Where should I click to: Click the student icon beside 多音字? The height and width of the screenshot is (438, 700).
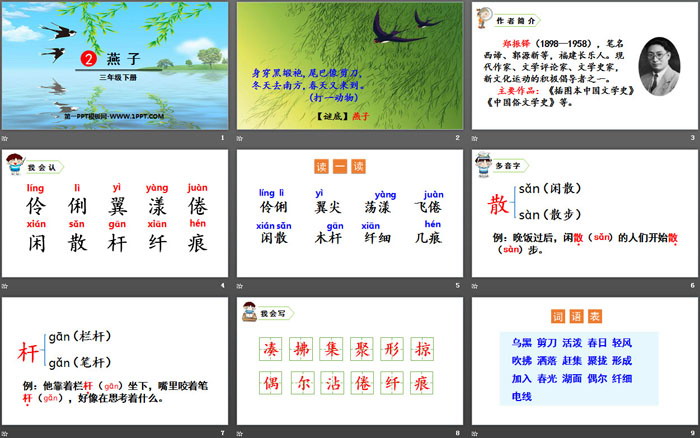pos(480,165)
